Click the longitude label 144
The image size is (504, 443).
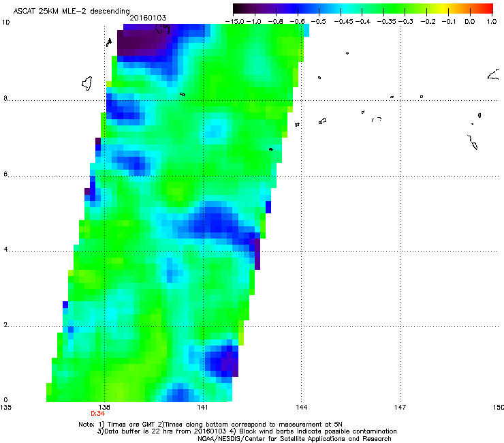coord(302,408)
